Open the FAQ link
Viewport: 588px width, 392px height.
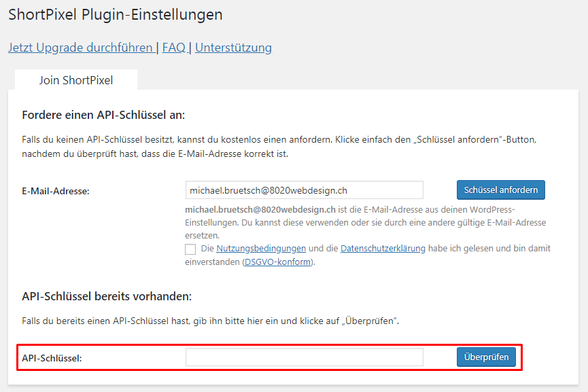point(174,48)
